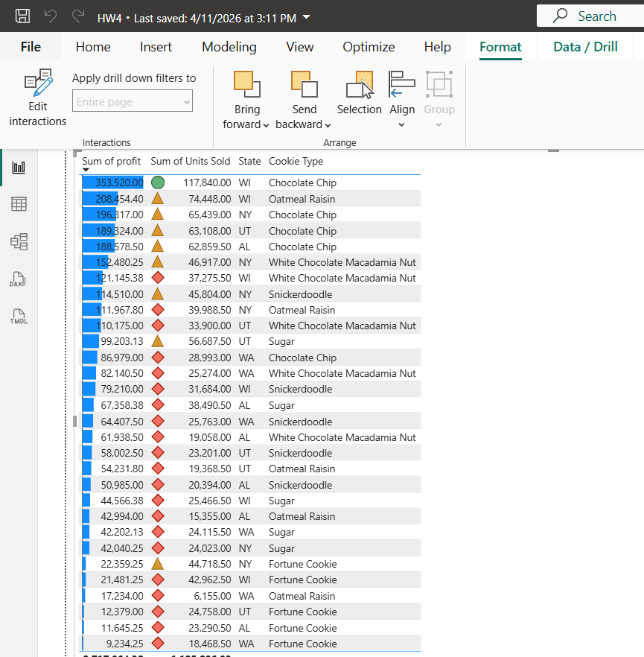Image resolution: width=644 pixels, height=657 pixels.
Task: Switch to the Home ribbon tab
Action: [x=93, y=46]
